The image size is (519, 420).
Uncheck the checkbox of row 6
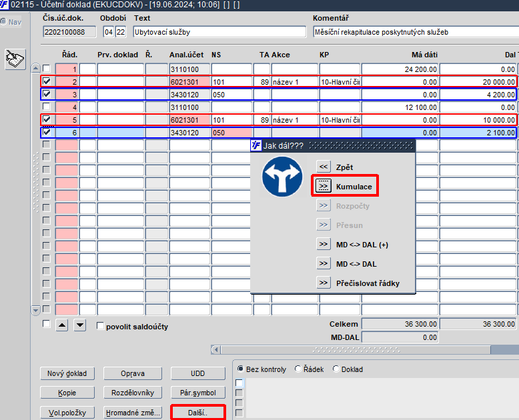47,132
